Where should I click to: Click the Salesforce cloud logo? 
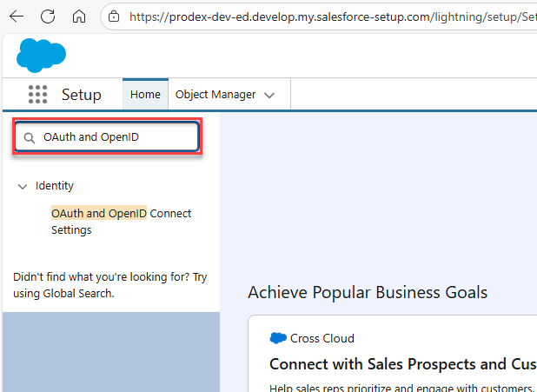tap(41, 56)
